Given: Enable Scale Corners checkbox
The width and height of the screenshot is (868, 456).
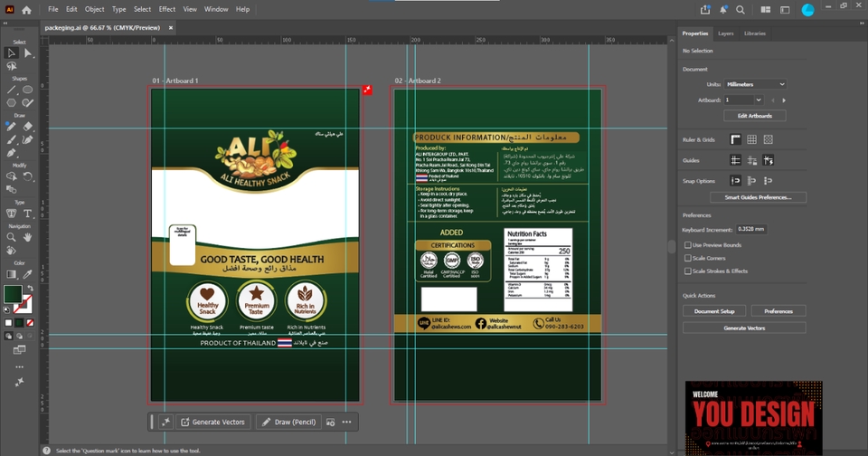Looking at the screenshot, I should [687, 258].
